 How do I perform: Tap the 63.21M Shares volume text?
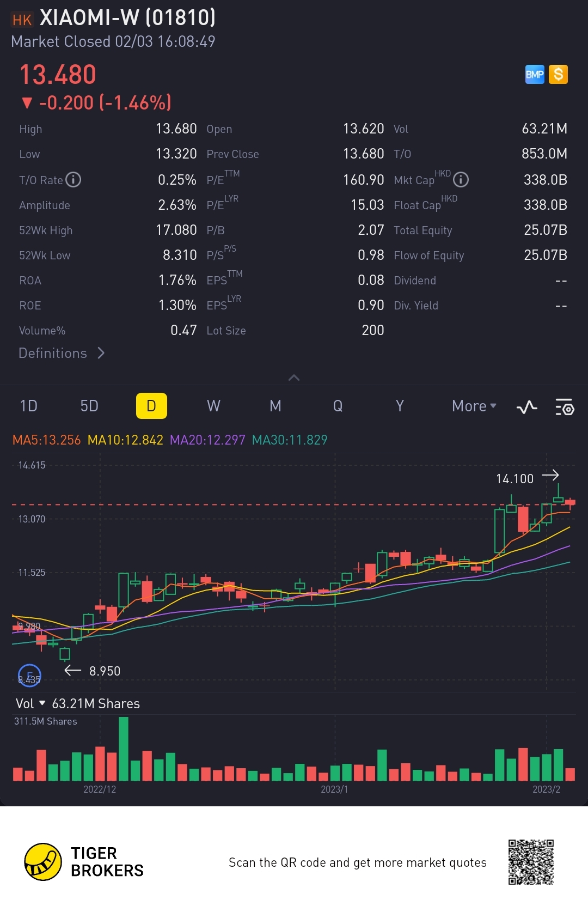pos(96,703)
